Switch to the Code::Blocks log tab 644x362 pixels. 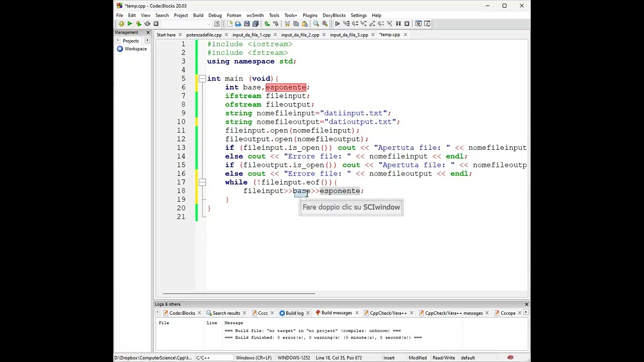pos(182,313)
